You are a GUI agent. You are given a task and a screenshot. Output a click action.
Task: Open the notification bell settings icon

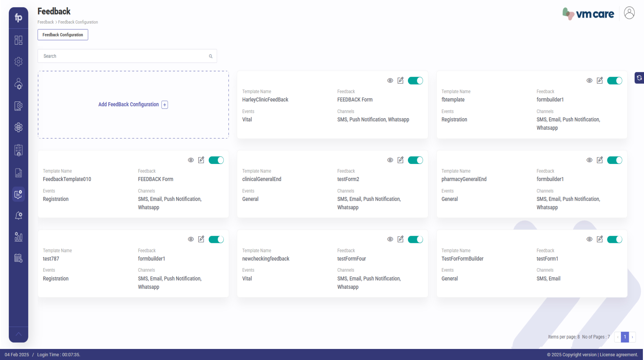[19, 215]
